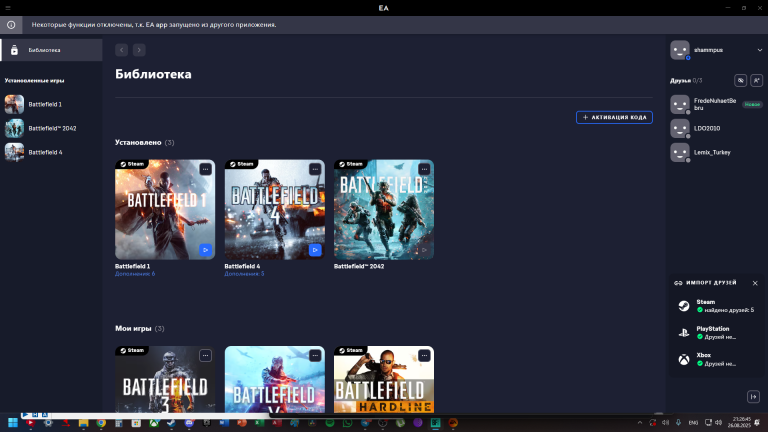Open the notification bell in system tray
This screenshot has width=768, height=432.
757,423
